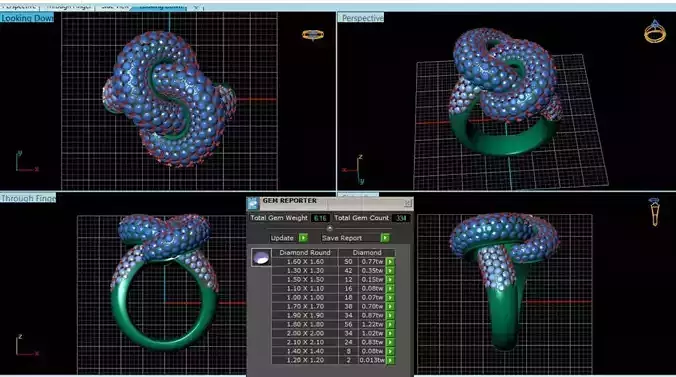The width and height of the screenshot is (676, 377).
Task: Click the 0.83tw weight cell
Action: click(x=372, y=342)
